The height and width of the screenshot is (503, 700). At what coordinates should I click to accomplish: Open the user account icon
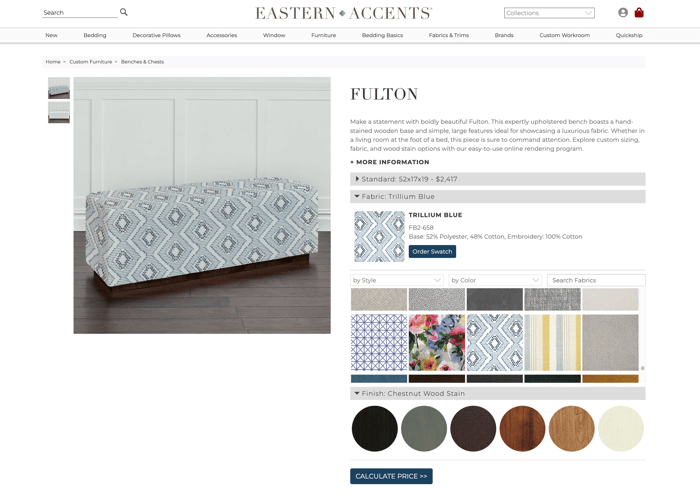623,12
